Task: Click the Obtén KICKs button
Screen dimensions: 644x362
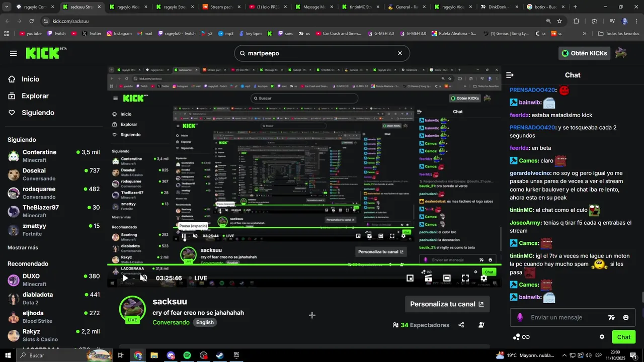Action: [584, 53]
